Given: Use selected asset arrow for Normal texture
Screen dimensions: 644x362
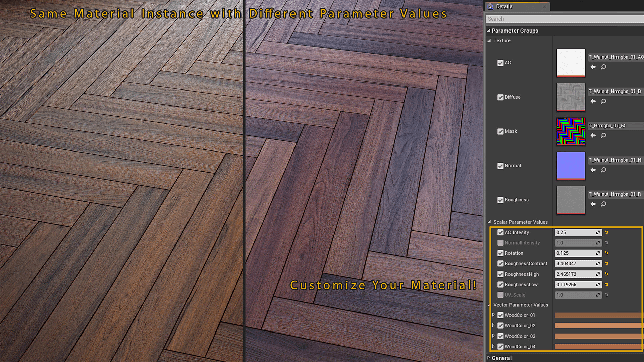Looking at the screenshot, I should (593, 170).
